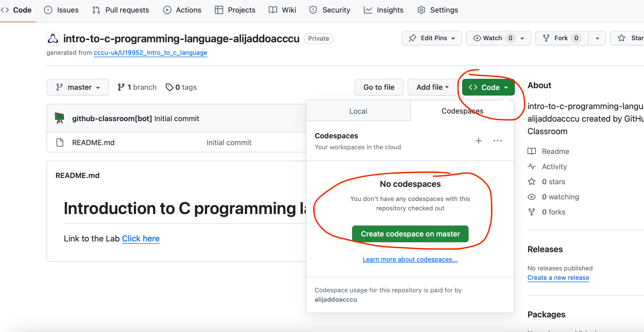The height and width of the screenshot is (332, 644).
Task: Click the plus icon to create codespace
Action: coord(479,141)
